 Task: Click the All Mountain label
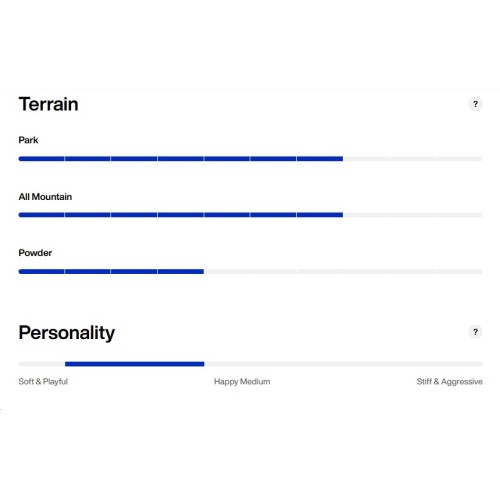coord(45,197)
